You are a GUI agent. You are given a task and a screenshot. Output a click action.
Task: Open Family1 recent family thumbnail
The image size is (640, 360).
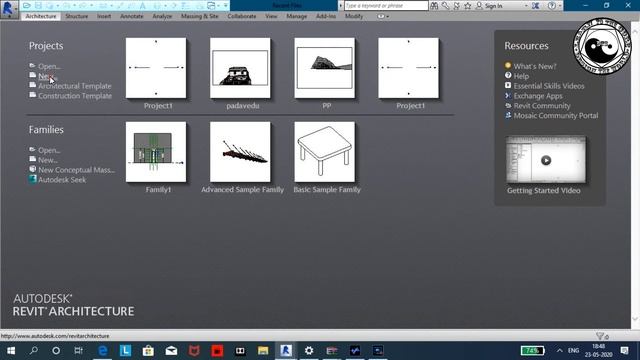pyautogui.click(x=156, y=152)
